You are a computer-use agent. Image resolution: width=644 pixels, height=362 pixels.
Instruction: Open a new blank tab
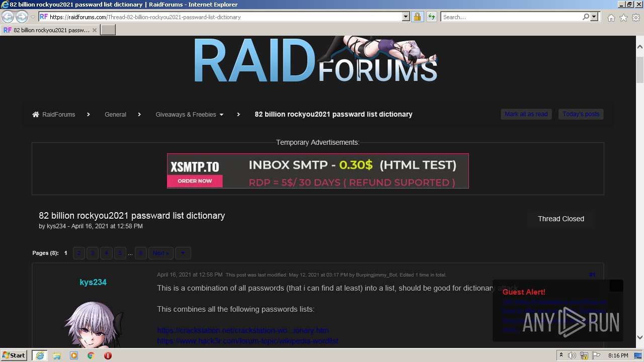point(108,30)
